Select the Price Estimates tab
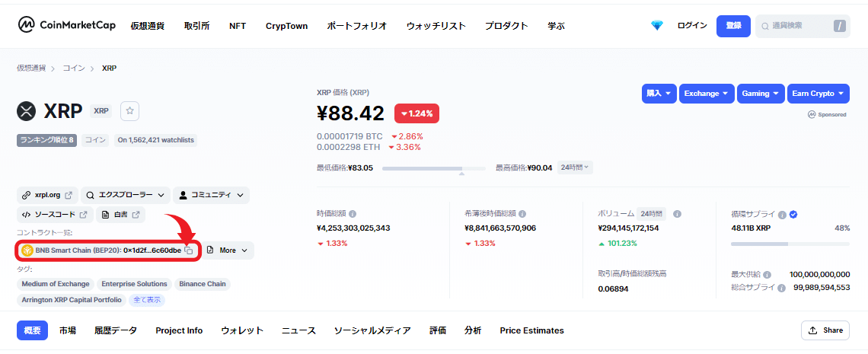Image resolution: width=868 pixels, height=354 pixels. [x=531, y=330]
